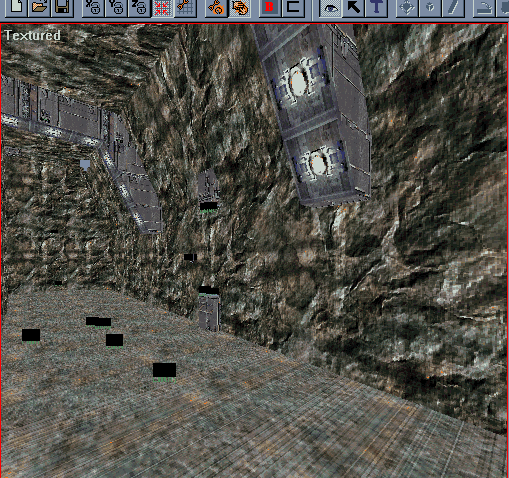Click the greyed four-way move icon
The width and height of the screenshot is (509, 478).
coord(407,7)
